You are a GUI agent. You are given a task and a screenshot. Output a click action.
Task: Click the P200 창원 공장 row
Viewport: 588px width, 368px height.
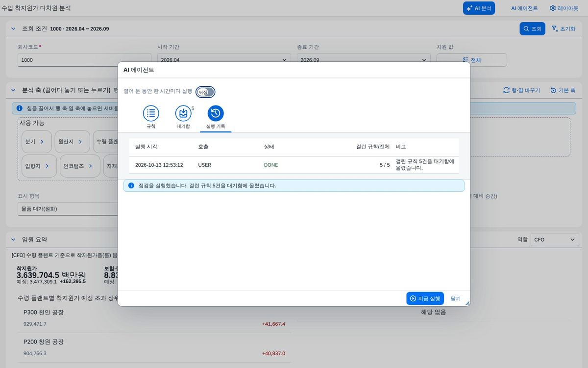[x=154, y=347]
